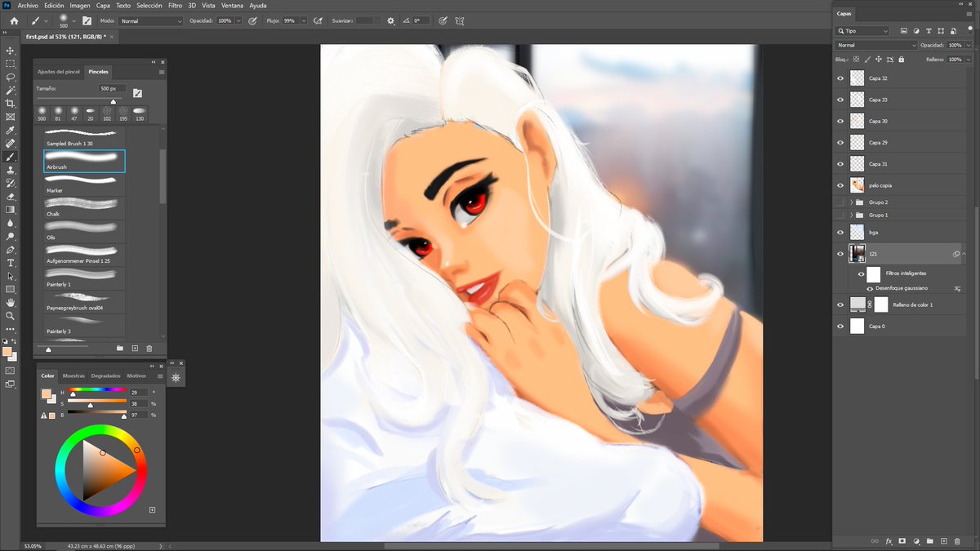Show the Grupo 1 layer group
Viewport: 980px width, 551px height.
pos(840,215)
